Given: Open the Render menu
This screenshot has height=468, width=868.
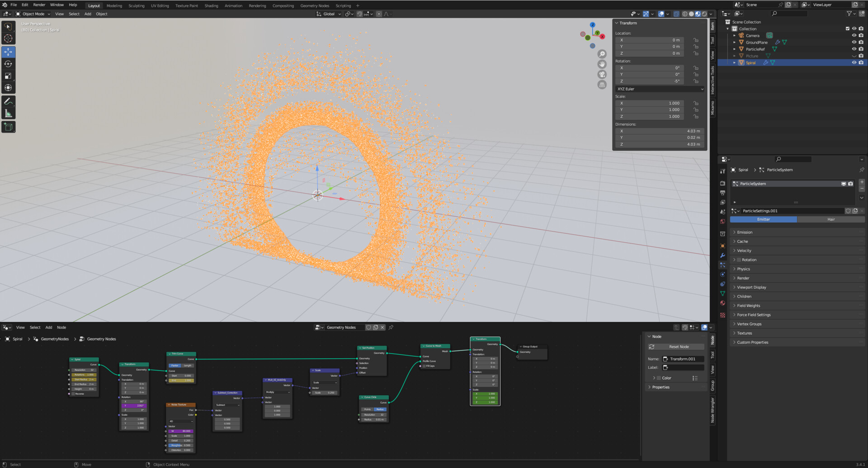Looking at the screenshot, I should (x=39, y=5).
